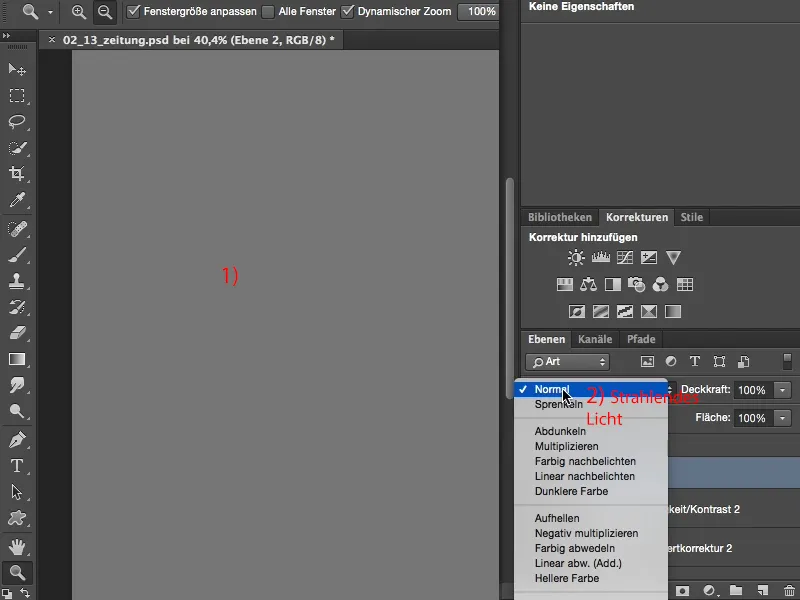Viewport: 800px width, 600px height.
Task: Select the Custom Shape tool
Action: (x=17, y=518)
